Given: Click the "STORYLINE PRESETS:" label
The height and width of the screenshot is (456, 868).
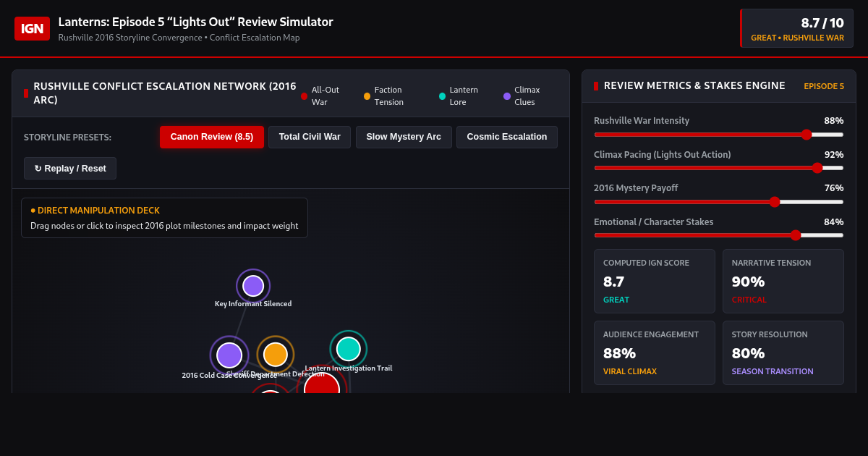Looking at the screenshot, I should click(x=67, y=138).
